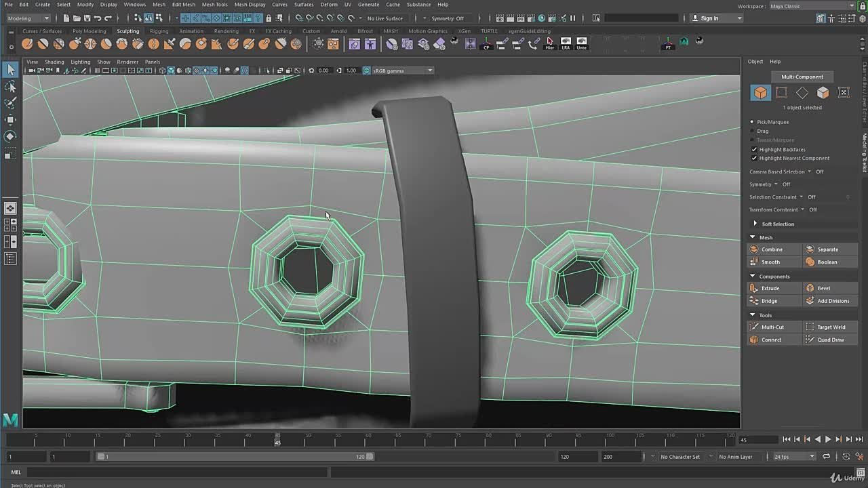Click the Extrude button
The height and width of the screenshot is (488, 868).
(x=770, y=288)
